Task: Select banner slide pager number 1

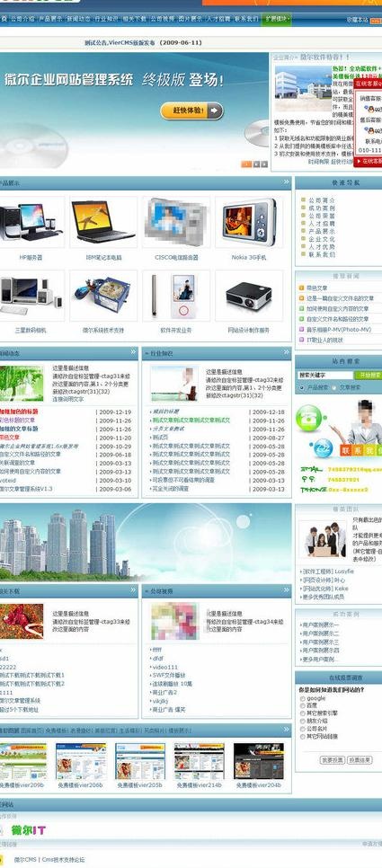Action: coord(246,164)
